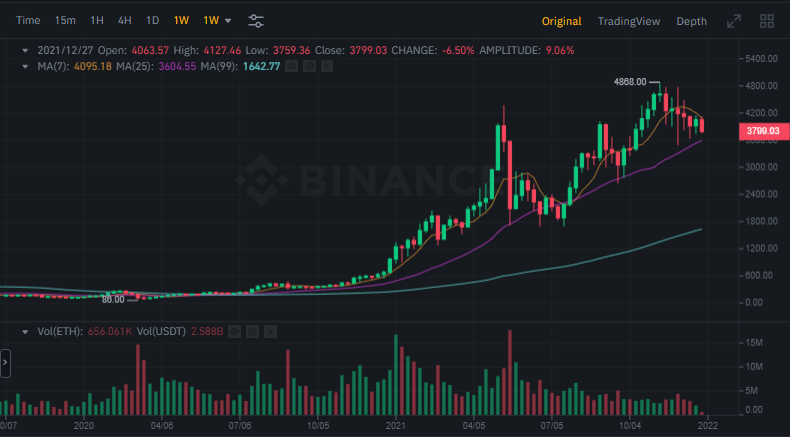Viewport: 790px width, 437px height.
Task: Open the multi-chart grid layout icon
Action: click(x=767, y=21)
